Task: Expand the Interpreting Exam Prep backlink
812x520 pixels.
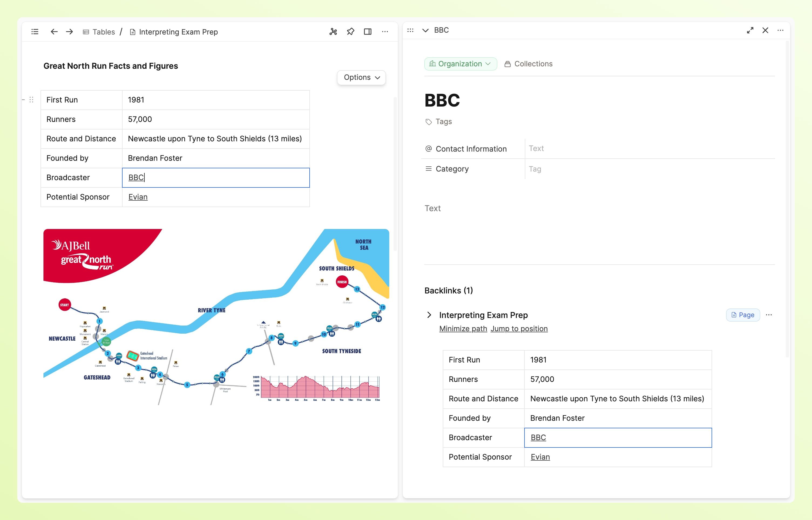Action: 429,315
